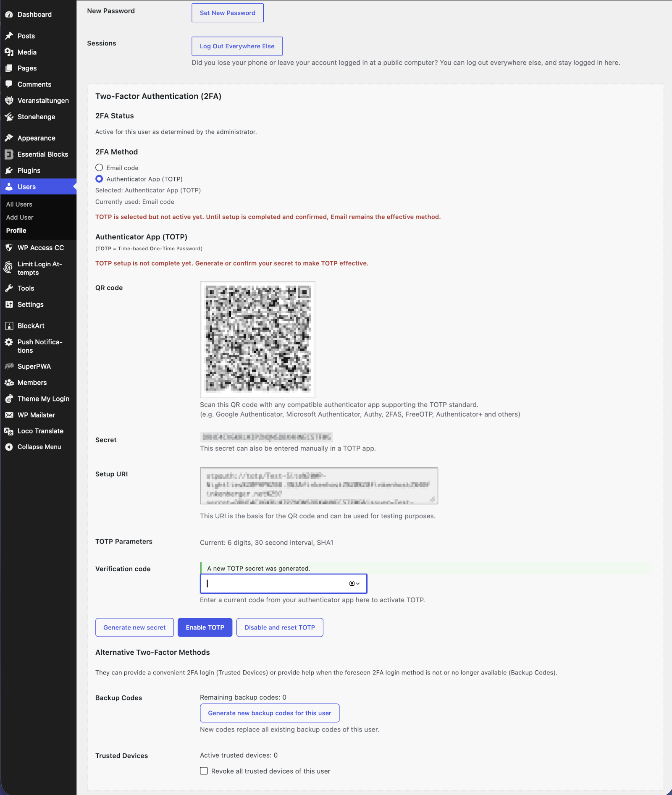Generate new backup codes for this user

269,713
